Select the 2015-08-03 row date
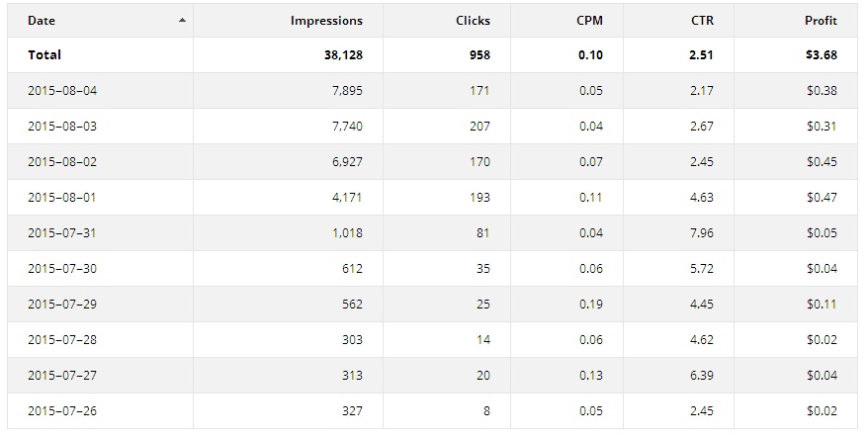868x438 pixels. (62, 127)
